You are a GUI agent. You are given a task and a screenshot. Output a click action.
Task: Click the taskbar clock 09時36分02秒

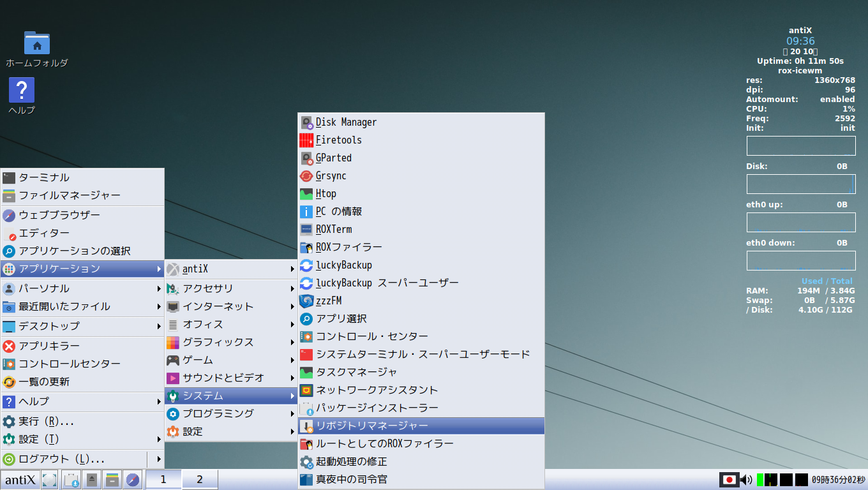pyautogui.click(x=838, y=480)
